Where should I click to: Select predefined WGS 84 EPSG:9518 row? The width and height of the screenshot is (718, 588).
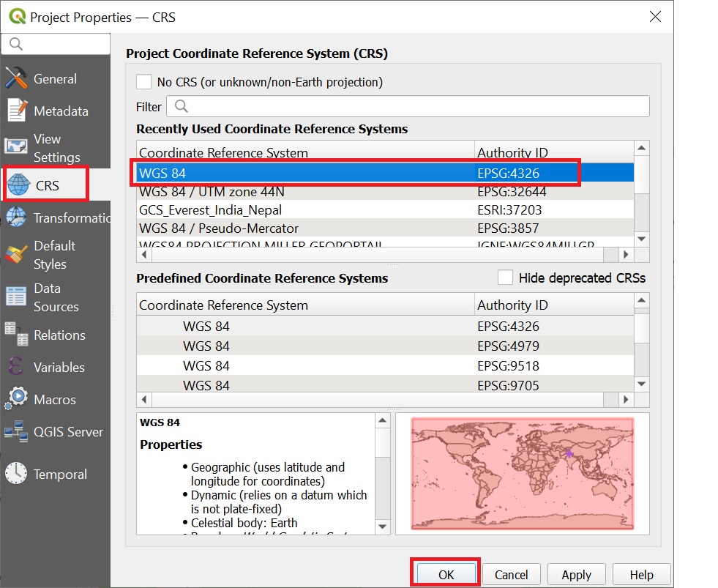385,365
